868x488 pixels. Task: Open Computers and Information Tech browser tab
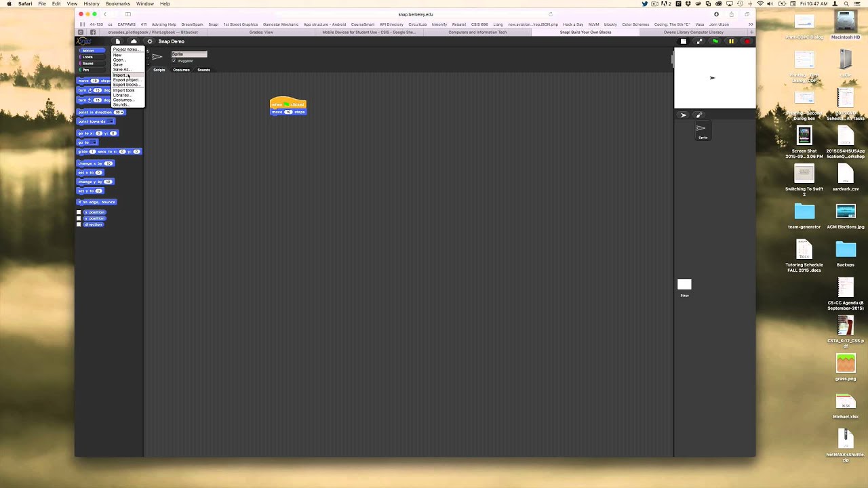477,33
